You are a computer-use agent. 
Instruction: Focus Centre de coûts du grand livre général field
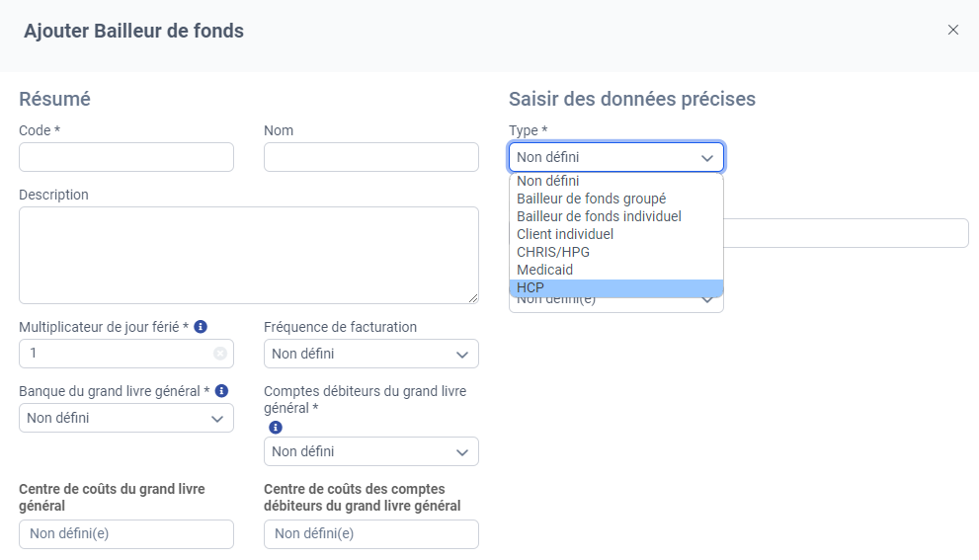pyautogui.click(x=126, y=534)
